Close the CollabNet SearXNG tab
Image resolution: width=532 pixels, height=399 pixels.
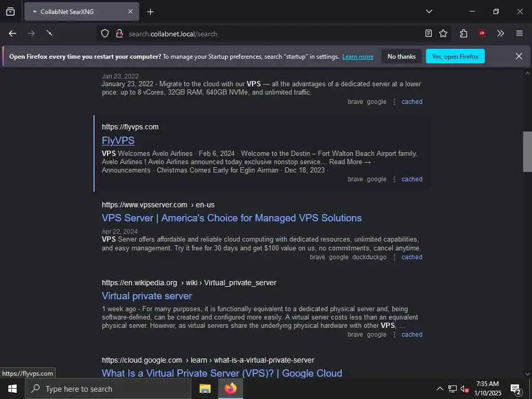coord(130,11)
